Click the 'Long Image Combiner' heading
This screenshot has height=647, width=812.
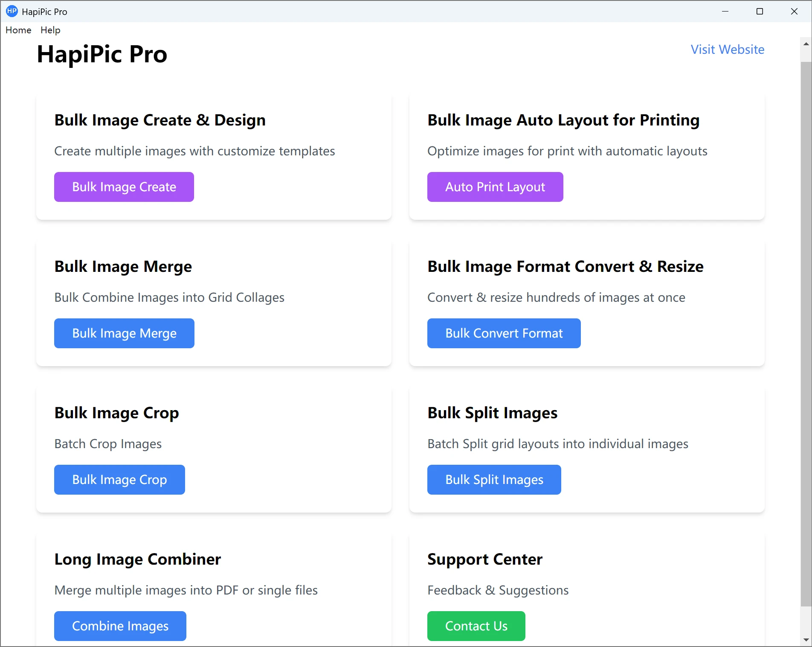pyautogui.click(x=138, y=560)
